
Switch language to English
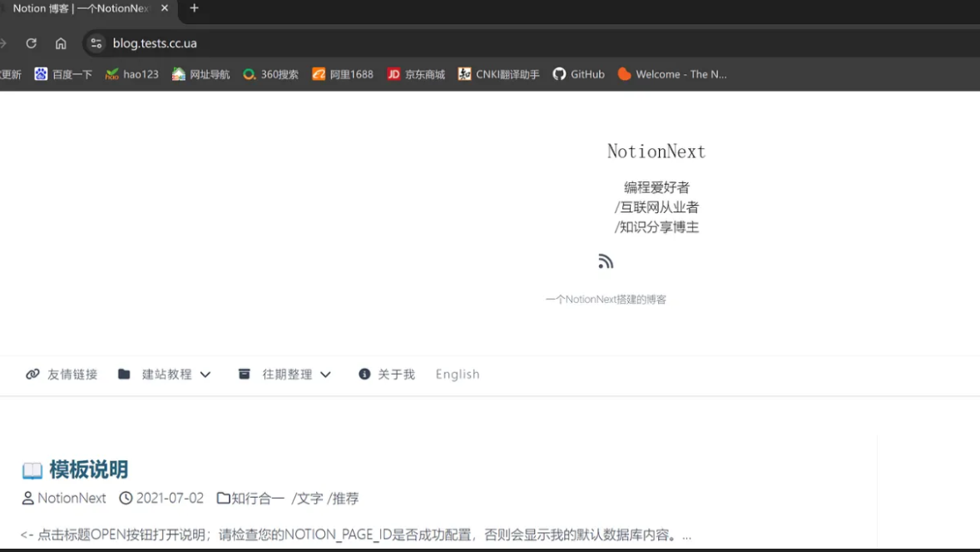click(x=458, y=375)
